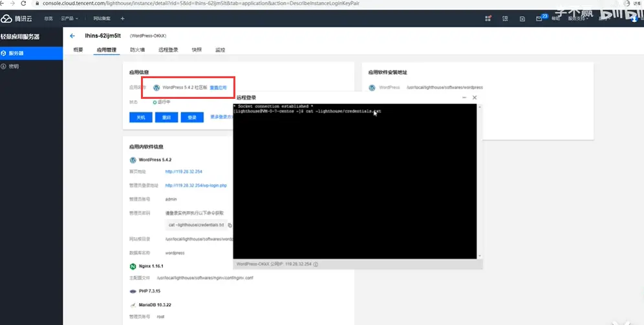
Task: Click the blue 重启 restart button
Action: click(x=166, y=118)
